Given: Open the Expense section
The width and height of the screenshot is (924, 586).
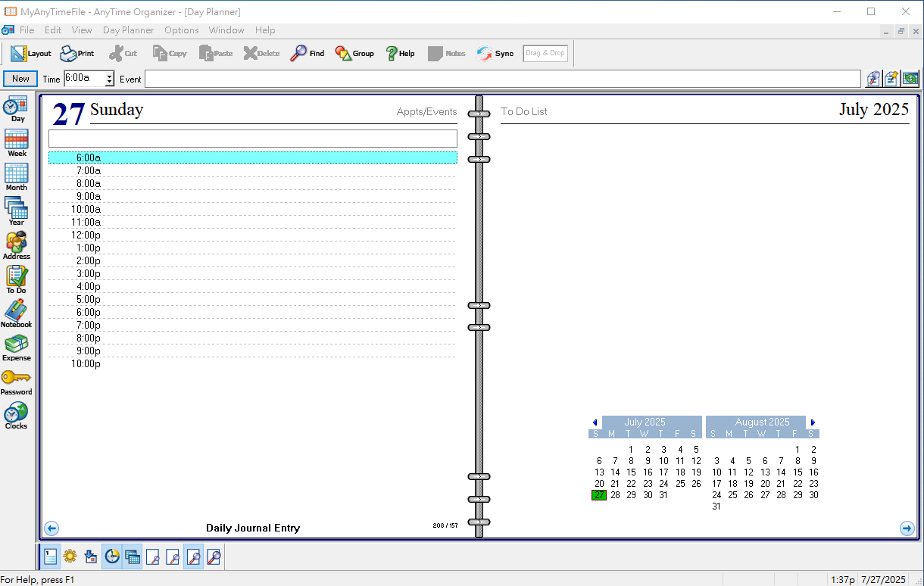Looking at the screenshot, I should [17, 349].
